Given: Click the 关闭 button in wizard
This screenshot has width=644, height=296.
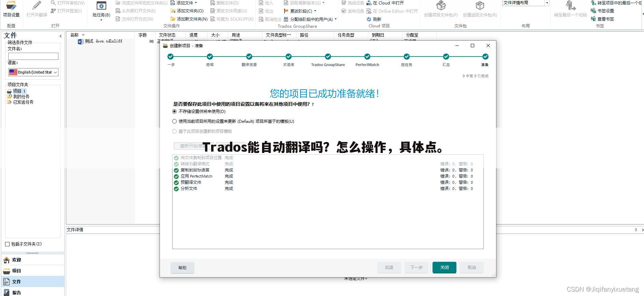Looking at the screenshot, I should (x=444, y=268).
